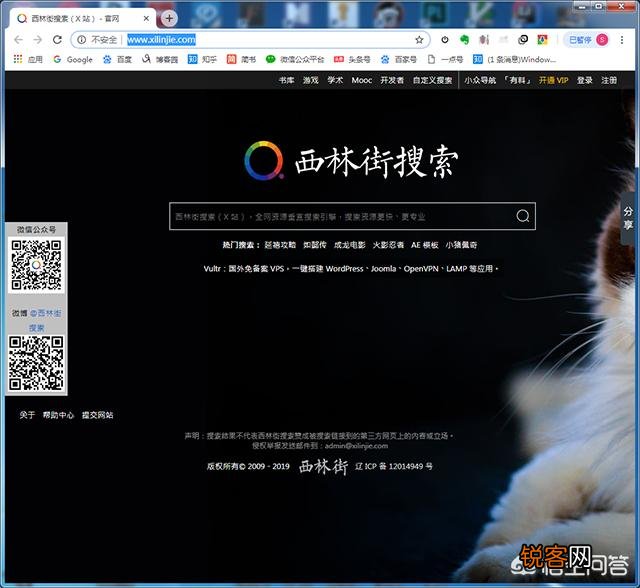This screenshot has height=588, width=640.
Task: Open the 关于 about link
Action: (x=27, y=415)
